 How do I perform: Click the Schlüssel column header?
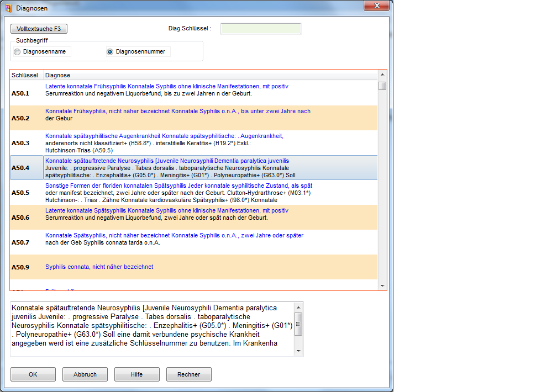click(25, 75)
